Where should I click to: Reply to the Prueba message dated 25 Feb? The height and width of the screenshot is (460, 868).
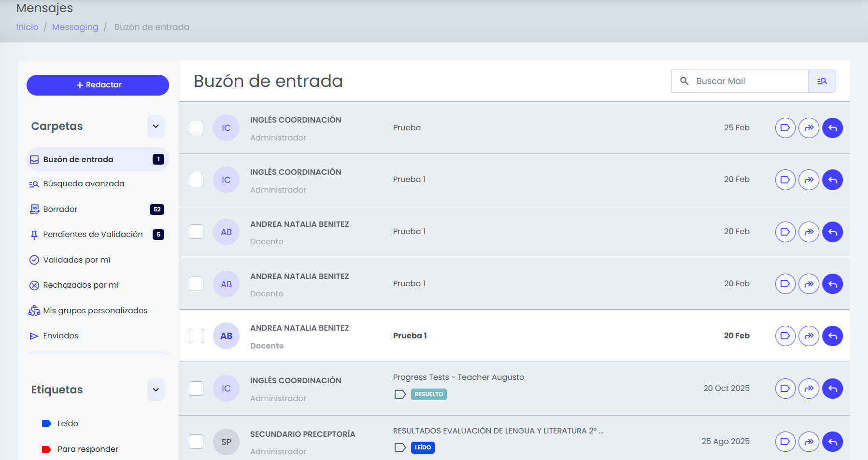tap(833, 128)
